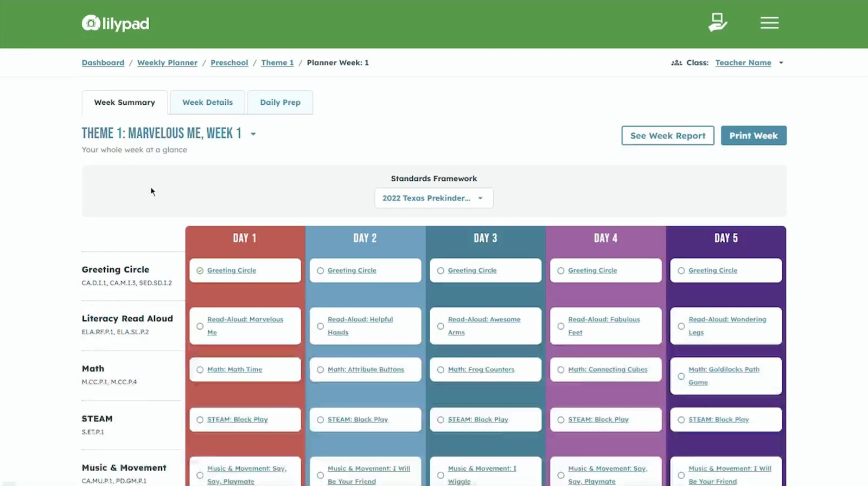Open Math: Math Time activity link
Viewport: 868px width, 486px height.
tap(235, 370)
